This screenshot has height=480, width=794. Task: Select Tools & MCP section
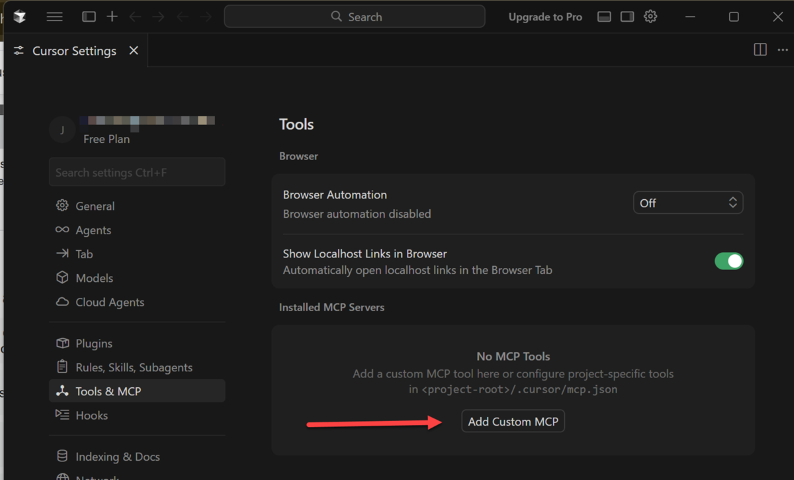tap(137, 391)
